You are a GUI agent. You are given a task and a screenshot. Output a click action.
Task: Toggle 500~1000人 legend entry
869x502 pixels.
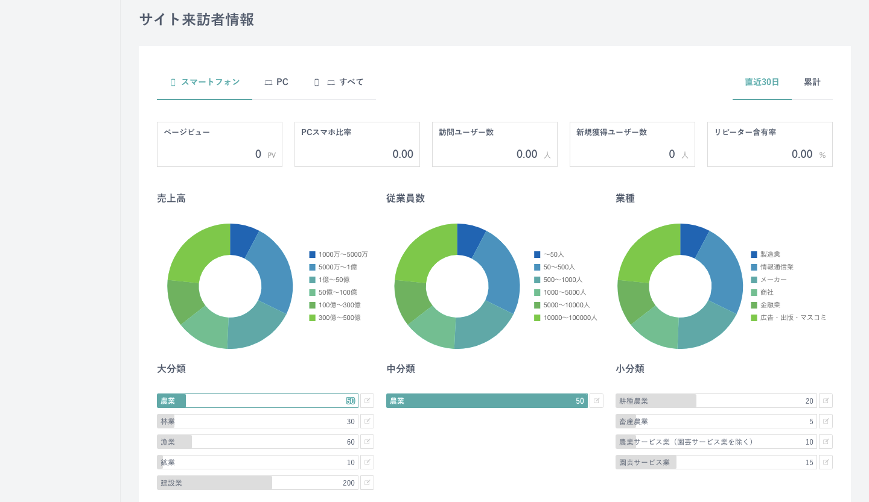pos(558,280)
